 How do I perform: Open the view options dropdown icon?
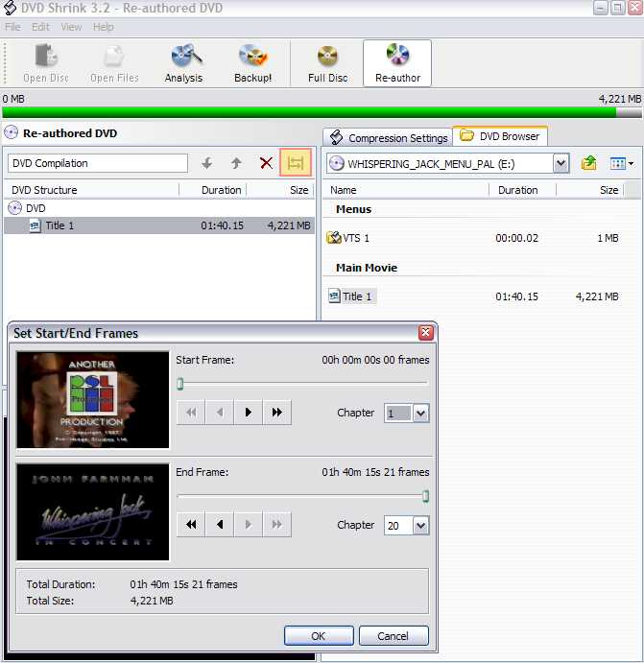point(622,163)
